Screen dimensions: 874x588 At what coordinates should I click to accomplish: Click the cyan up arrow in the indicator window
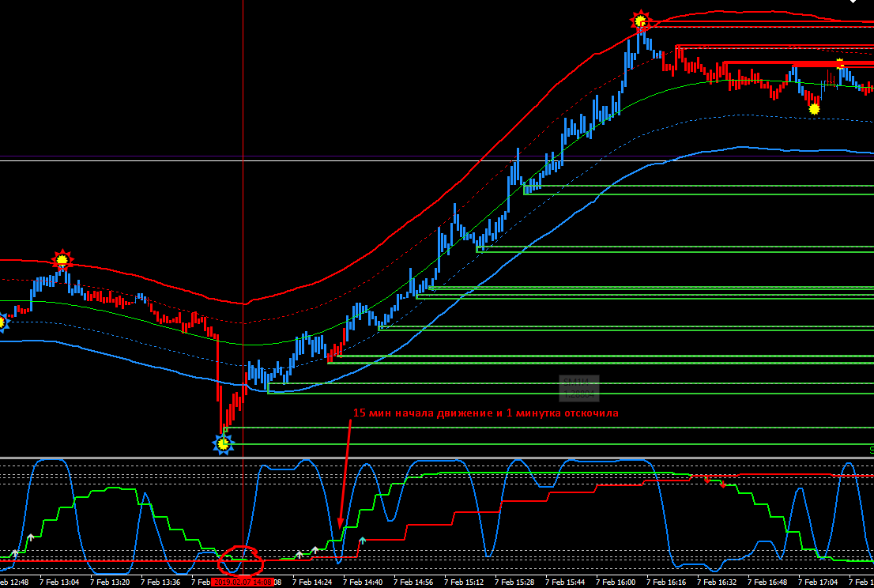point(362,540)
